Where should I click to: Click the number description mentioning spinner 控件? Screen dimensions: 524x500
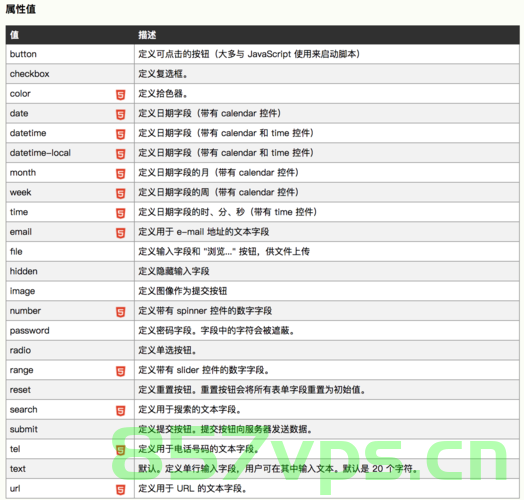click(205, 310)
